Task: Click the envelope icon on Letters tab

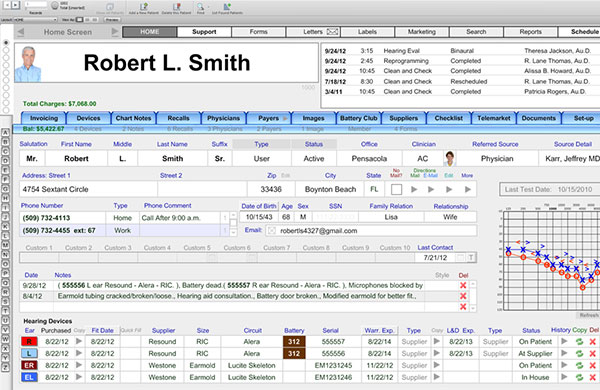Action: [332, 32]
